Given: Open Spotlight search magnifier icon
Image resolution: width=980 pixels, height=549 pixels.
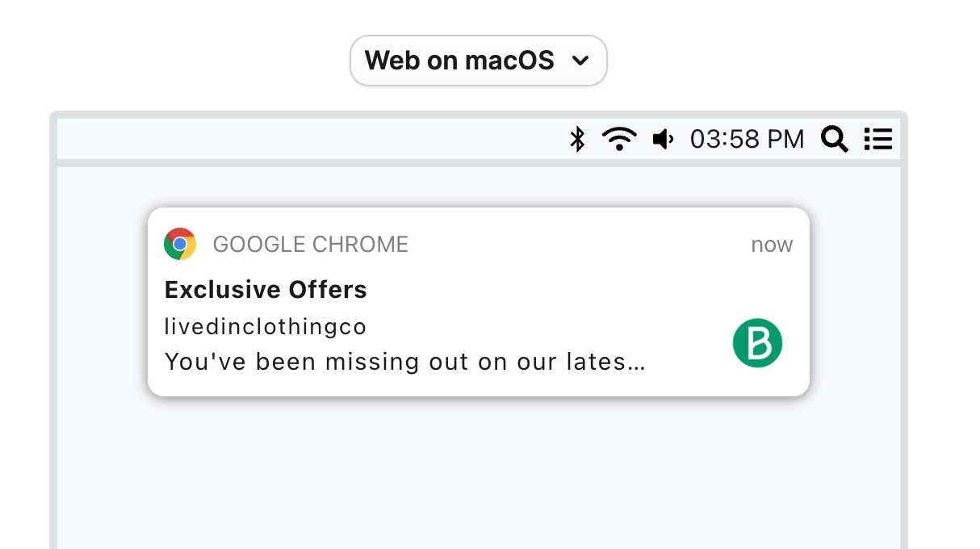Looking at the screenshot, I should coord(834,139).
